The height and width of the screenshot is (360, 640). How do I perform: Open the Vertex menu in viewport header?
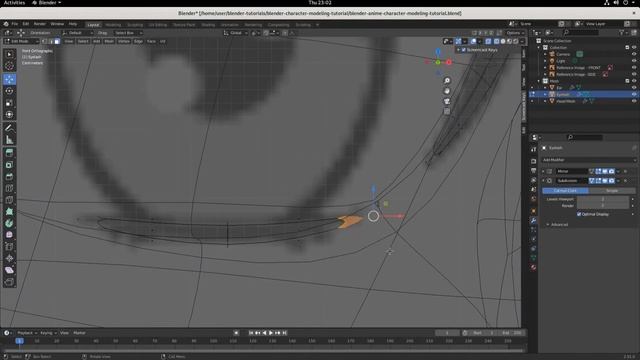(x=124, y=41)
